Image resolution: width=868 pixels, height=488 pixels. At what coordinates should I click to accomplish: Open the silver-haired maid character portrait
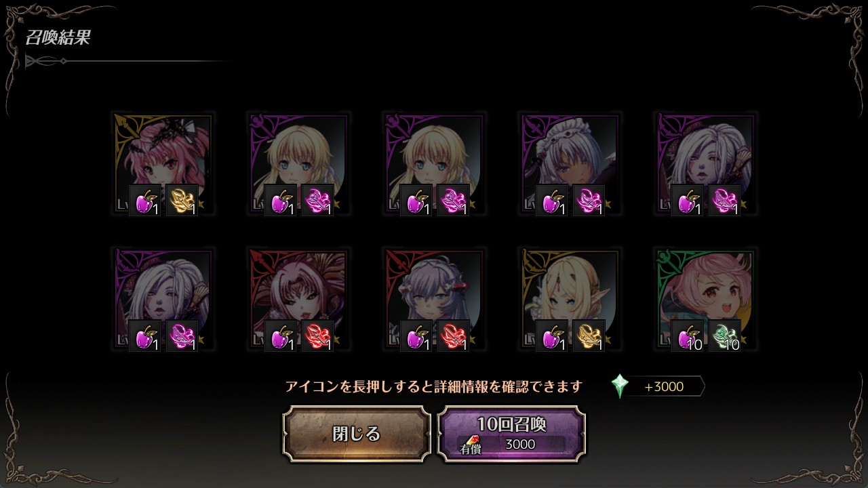(x=570, y=164)
